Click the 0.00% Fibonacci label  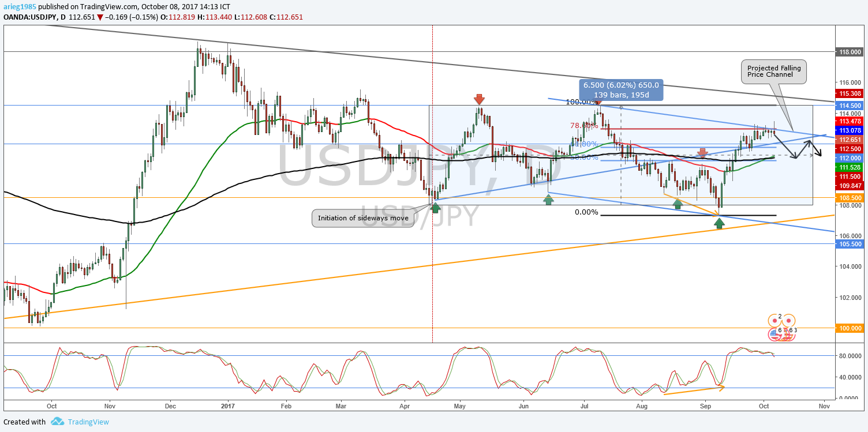[x=586, y=212]
